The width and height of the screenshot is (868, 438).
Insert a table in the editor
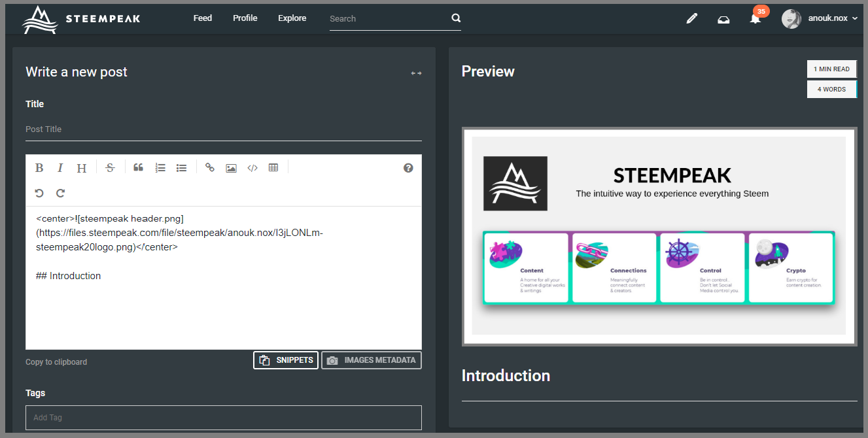pyautogui.click(x=273, y=168)
